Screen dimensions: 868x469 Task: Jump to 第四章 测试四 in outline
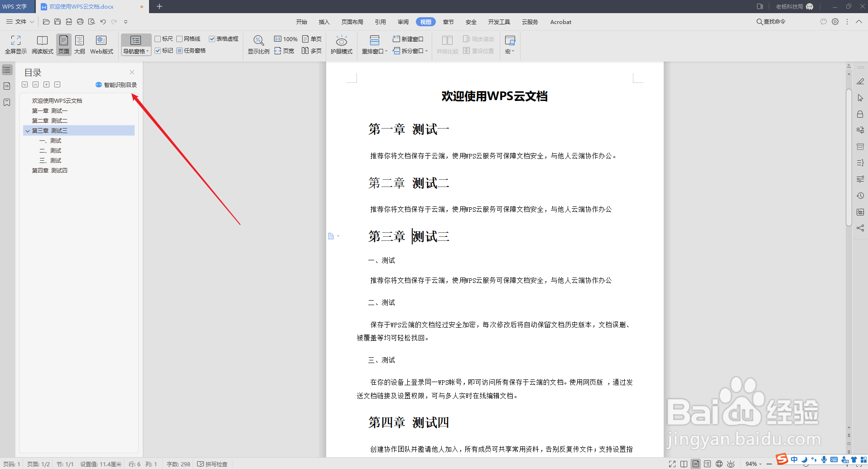tap(50, 171)
